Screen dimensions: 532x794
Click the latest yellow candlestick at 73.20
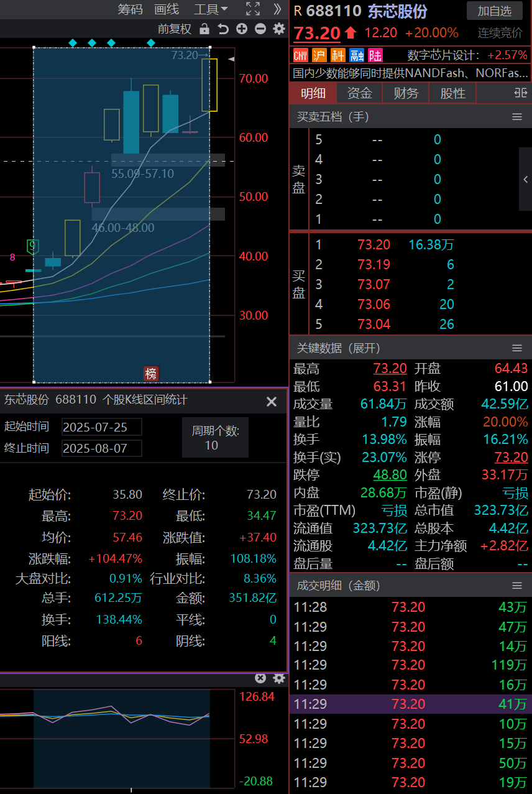pos(209,85)
